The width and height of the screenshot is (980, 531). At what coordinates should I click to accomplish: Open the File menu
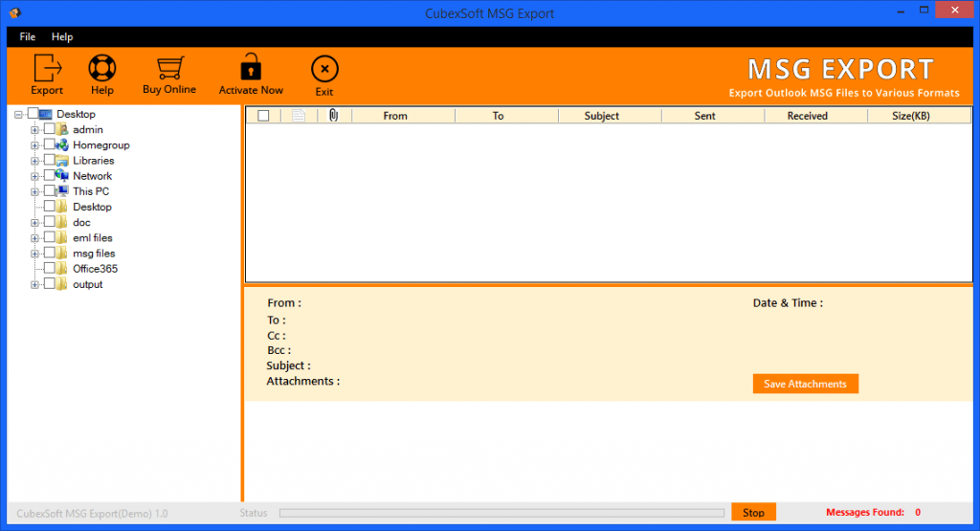click(x=27, y=36)
